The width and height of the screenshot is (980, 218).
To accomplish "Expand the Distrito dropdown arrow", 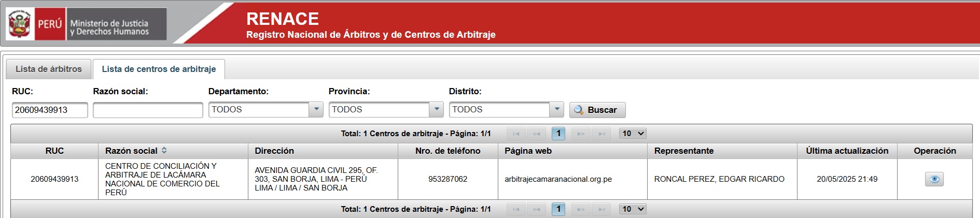I will point(557,109).
